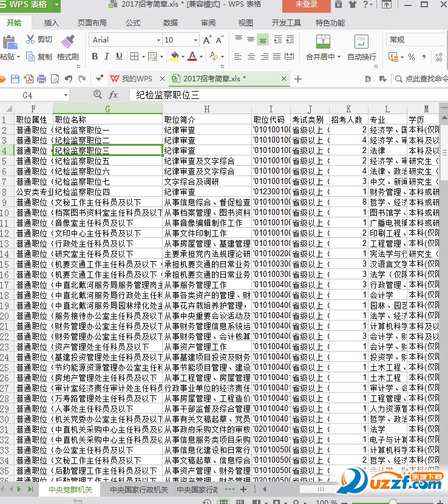Align text to top
This screenshot has height=504, width=448.
239,39
